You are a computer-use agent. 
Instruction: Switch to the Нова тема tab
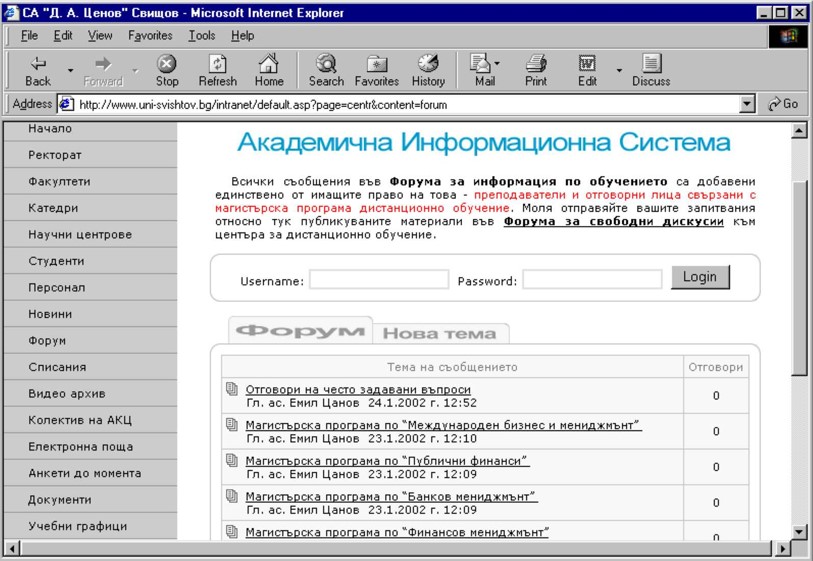click(440, 333)
